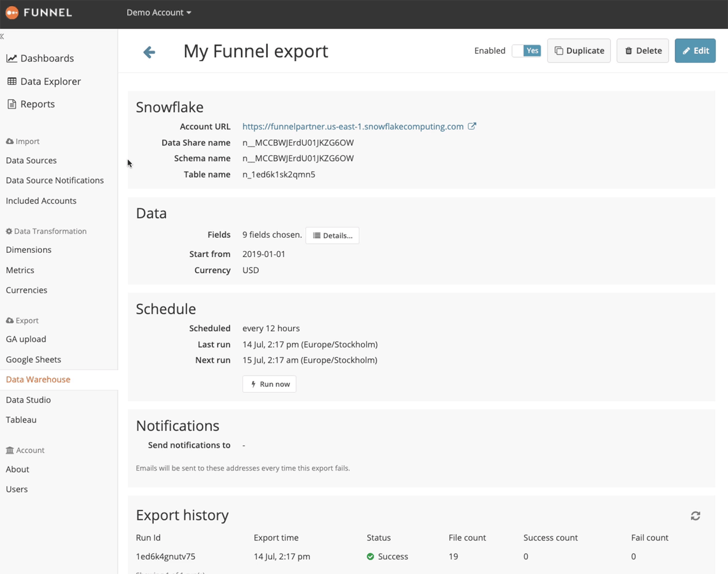Navigate to Dimensions
The image size is (728, 574).
pyautogui.click(x=29, y=250)
